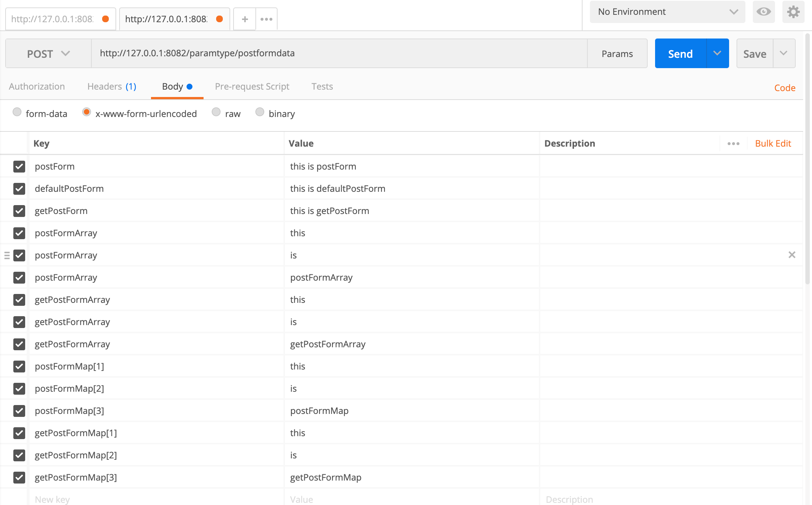Uncheck the postForm parameter checkbox
The width and height of the screenshot is (812, 505).
19,167
